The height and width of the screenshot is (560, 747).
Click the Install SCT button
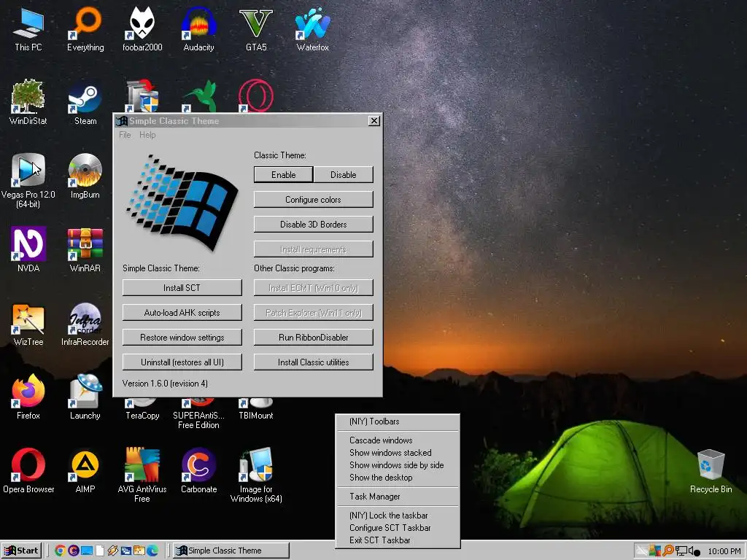pos(182,287)
